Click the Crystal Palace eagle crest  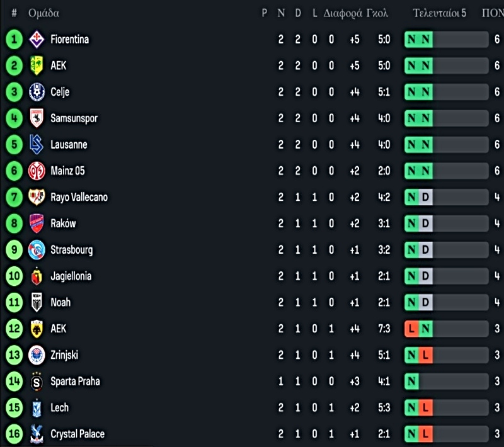coord(37,434)
